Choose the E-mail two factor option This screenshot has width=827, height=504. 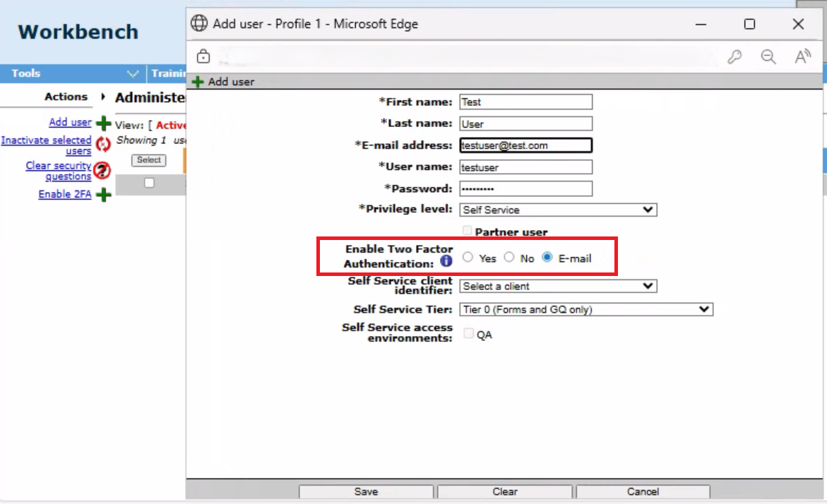point(547,258)
